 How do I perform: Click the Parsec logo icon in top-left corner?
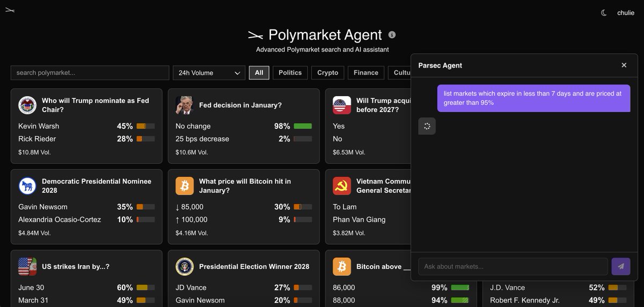10,10
